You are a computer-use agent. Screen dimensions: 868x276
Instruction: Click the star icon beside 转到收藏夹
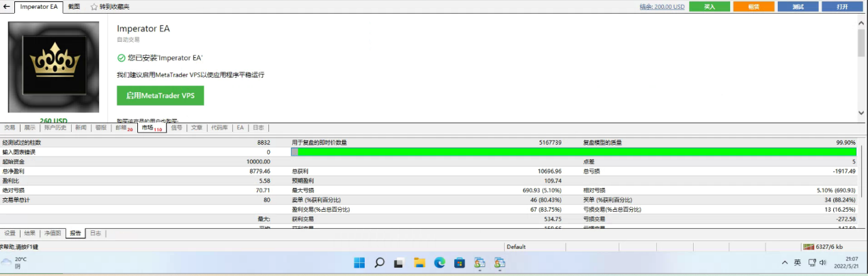94,7
